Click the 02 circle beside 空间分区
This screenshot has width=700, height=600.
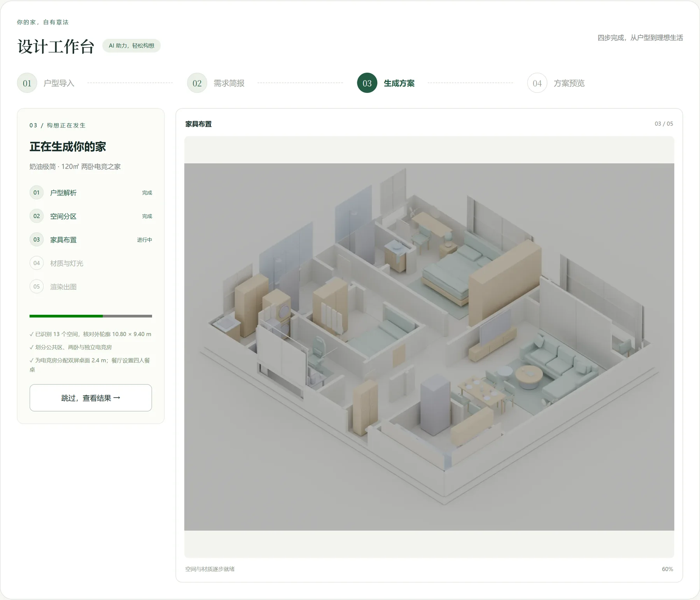(37, 216)
